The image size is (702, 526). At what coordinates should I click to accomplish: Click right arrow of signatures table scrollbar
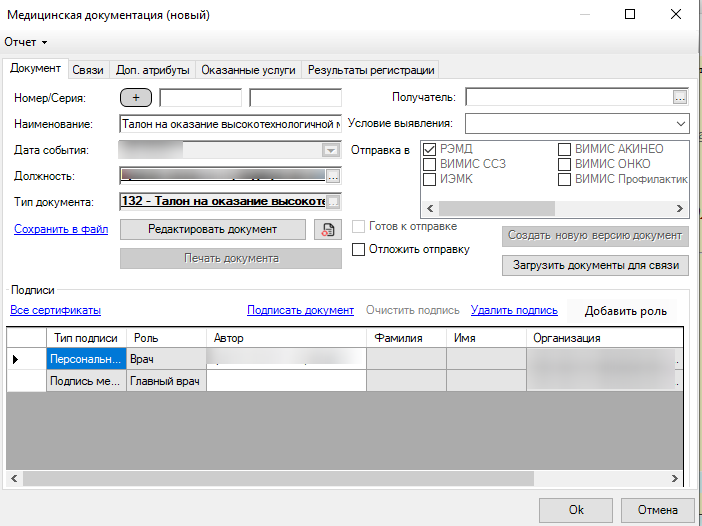[x=675, y=479]
